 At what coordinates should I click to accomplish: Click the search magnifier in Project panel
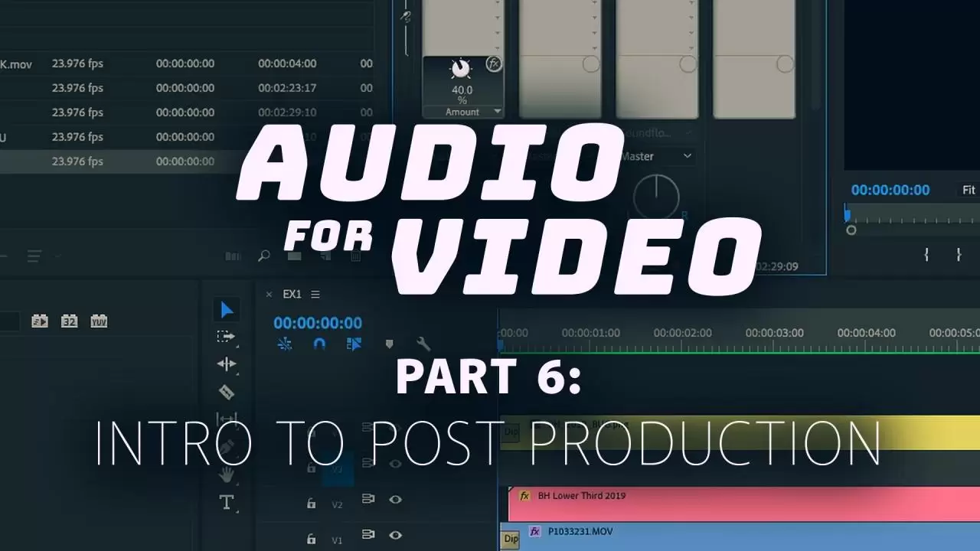tap(264, 256)
